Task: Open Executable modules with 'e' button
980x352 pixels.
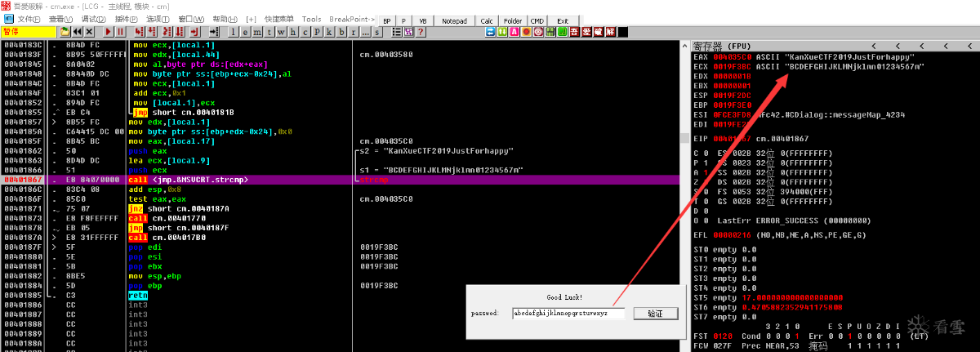Action: point(245,32)
